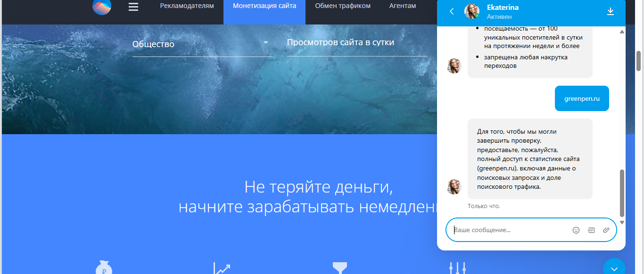Click Ekaterina's avatar in the chat header

click(x=472, y=11)
